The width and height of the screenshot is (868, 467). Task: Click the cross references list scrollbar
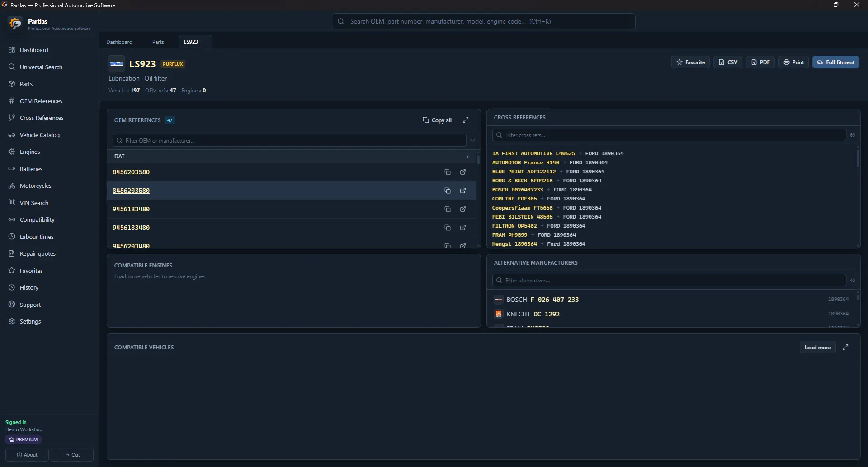coord(858,158)
